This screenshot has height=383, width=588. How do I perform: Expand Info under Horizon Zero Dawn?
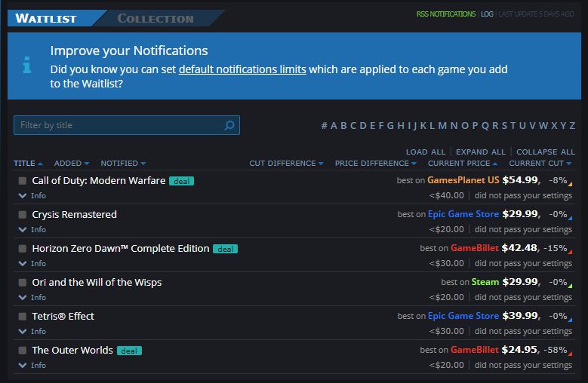pos(32,264)
